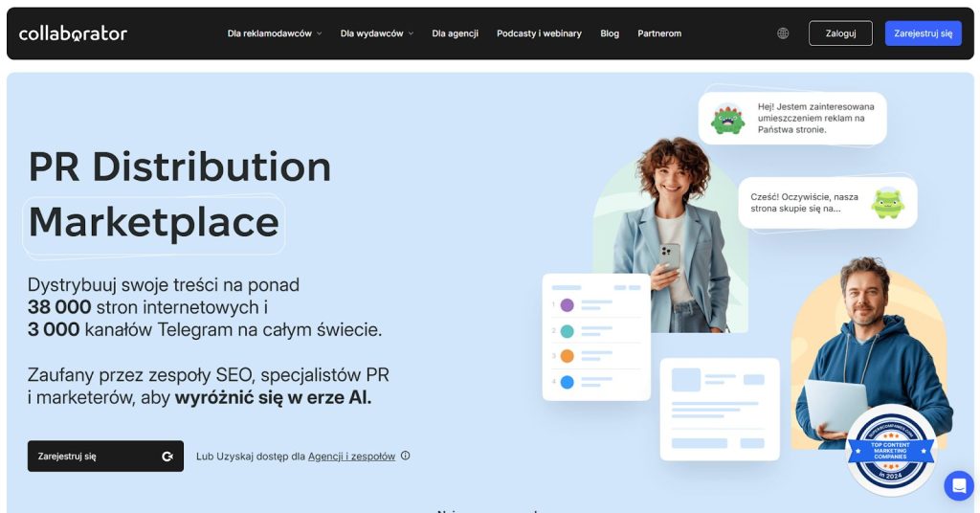Click the light green monster avatar in the second chat bubble
Image resolution: width=980 pixels, height=513 pixels.
[887, 203]
